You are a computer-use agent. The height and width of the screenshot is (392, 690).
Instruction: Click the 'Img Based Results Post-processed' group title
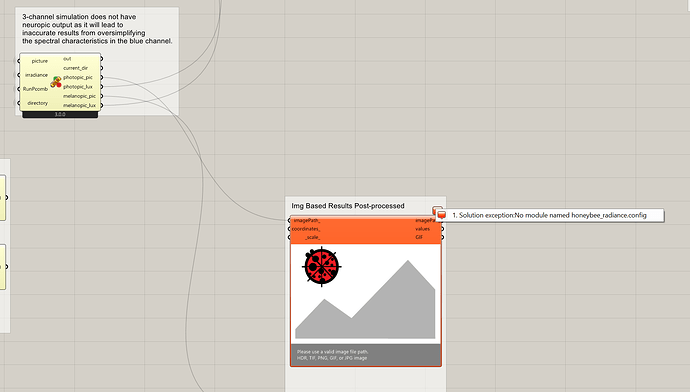pyautogui.click(x=348, y=206)
